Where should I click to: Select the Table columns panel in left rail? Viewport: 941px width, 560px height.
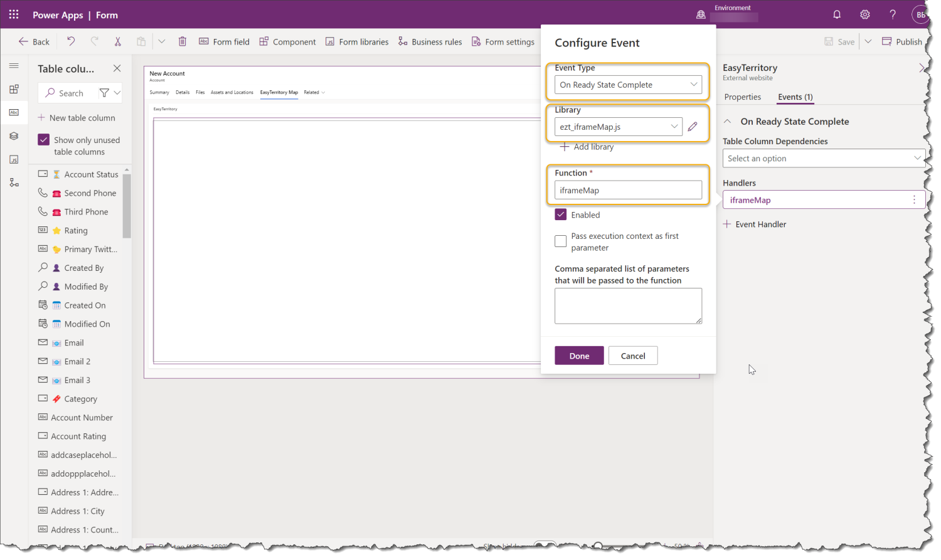(x=14, y=112)
